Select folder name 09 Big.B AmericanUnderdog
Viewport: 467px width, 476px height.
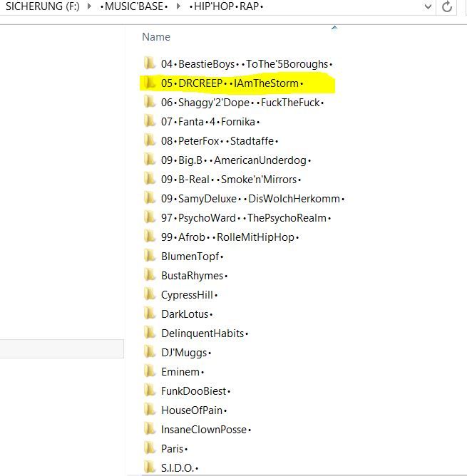pyautogui.click(x=236, y=160)
